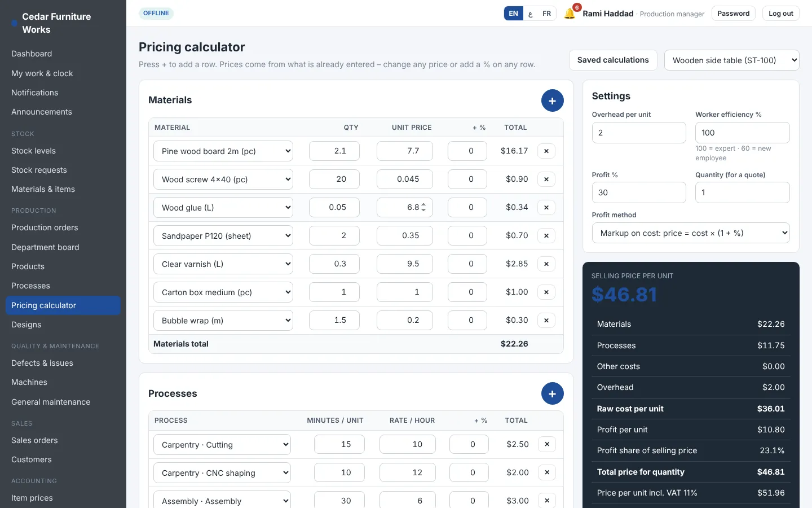
Task: Click the Materials total $22.26 value
Action: (x=514, y=344)
